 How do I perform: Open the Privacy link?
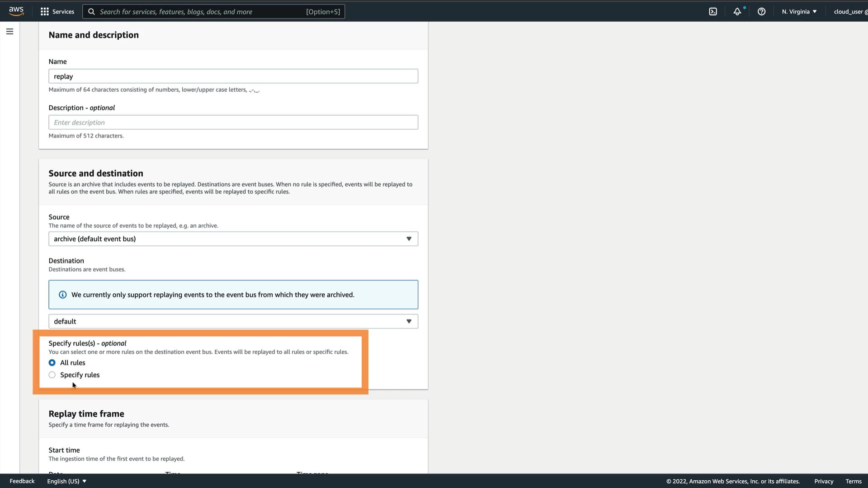[x=824, y=481]
